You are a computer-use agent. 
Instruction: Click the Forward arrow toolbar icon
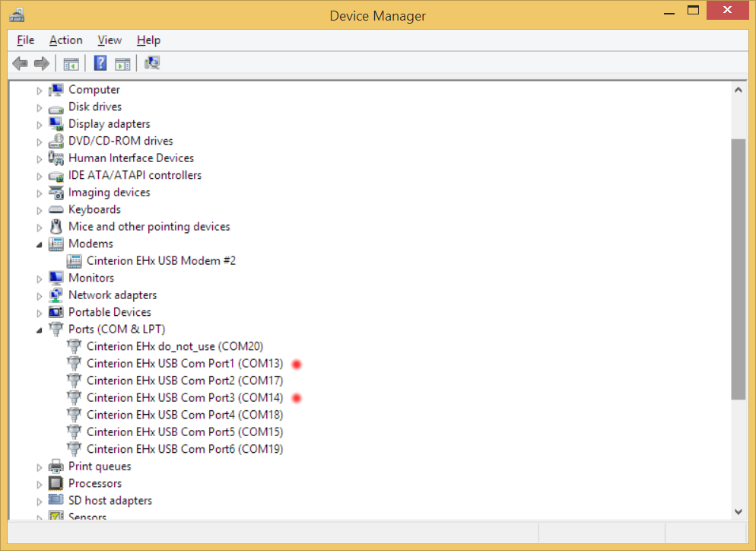42,63
